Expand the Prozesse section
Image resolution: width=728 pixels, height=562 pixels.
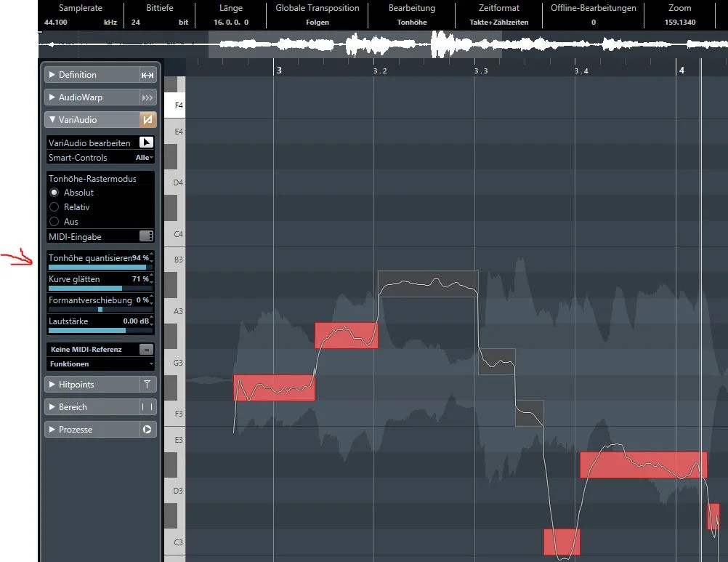tap(52, 429)
